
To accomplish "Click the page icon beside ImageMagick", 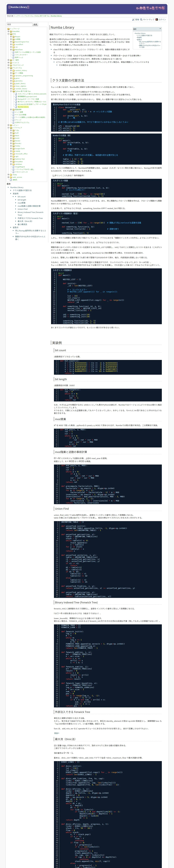I will (13, 167).
